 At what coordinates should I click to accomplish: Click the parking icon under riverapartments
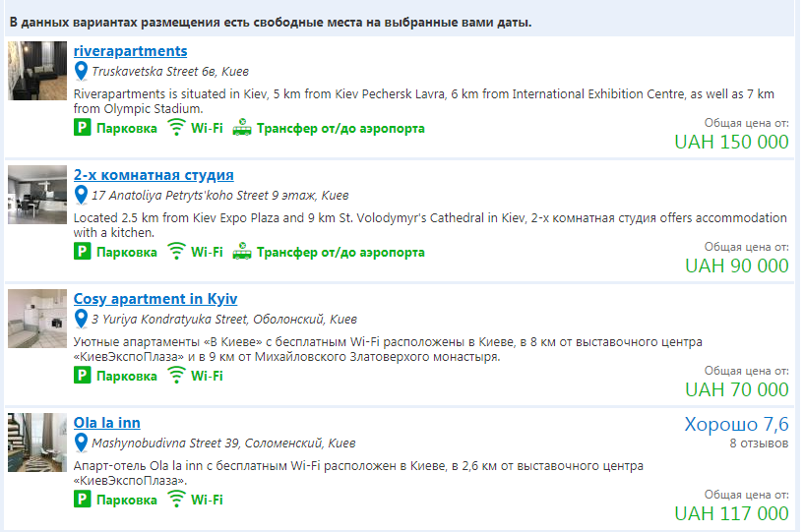click(x=82, y=128)
